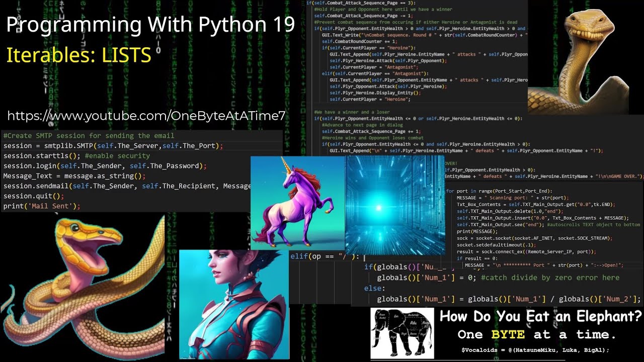Select the glowing blue data tunnel image
644x362 pixels.
click(x=395, y=205)
